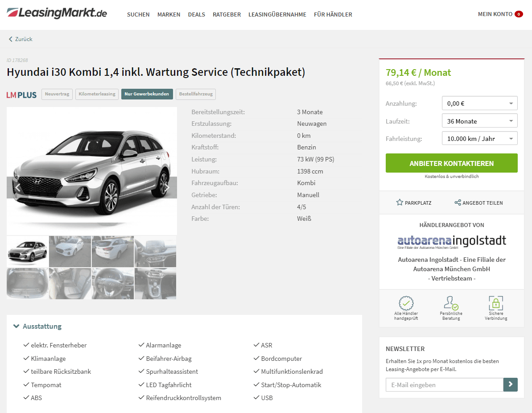
Task: Select the white car rear view thumbnail
Action: point(113,252)
